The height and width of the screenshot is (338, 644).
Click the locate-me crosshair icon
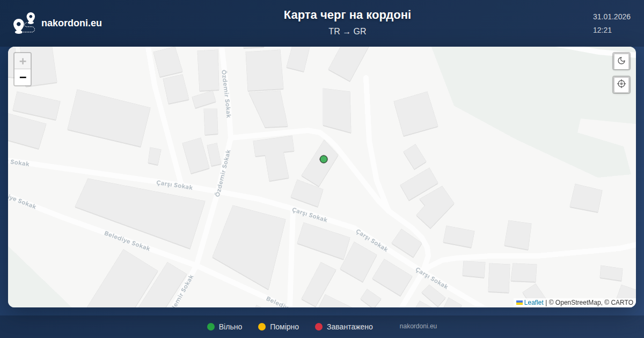[621, 84]
